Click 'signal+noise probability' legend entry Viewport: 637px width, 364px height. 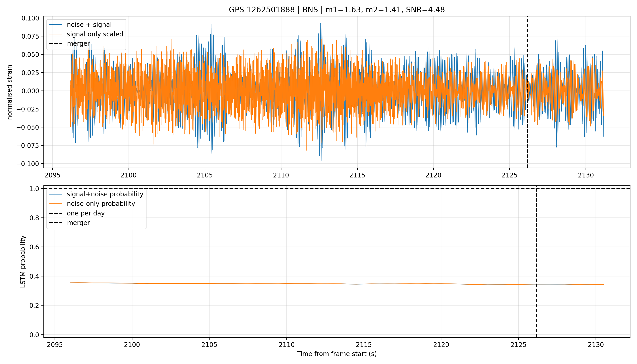(x=105, y=194)
